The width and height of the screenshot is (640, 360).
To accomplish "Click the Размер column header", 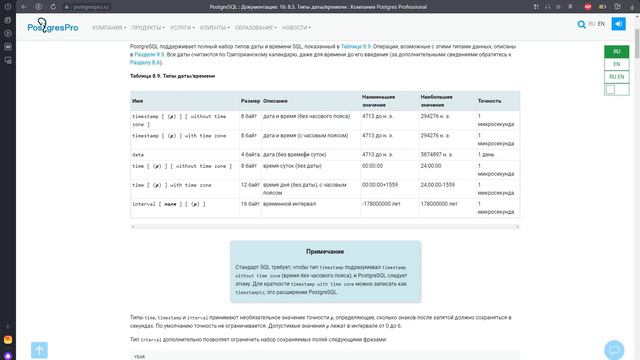I will (x=250, y=101).
